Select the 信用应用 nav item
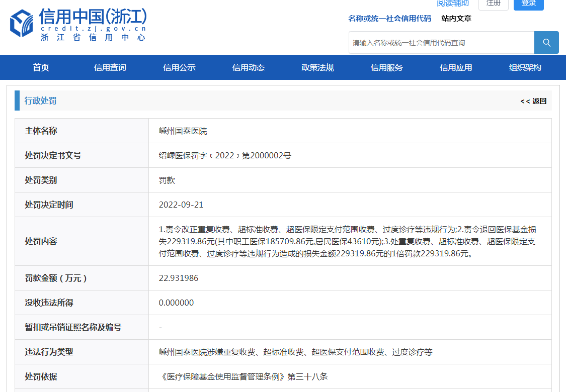Image resolution: width=566 pixels, height=392 pixels. [456, 68]
